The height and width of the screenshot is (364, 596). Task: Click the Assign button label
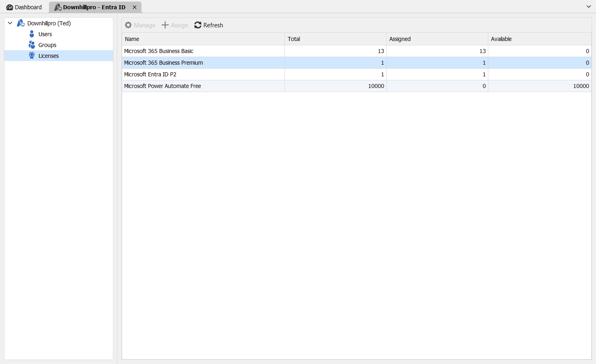click(179, 25)
